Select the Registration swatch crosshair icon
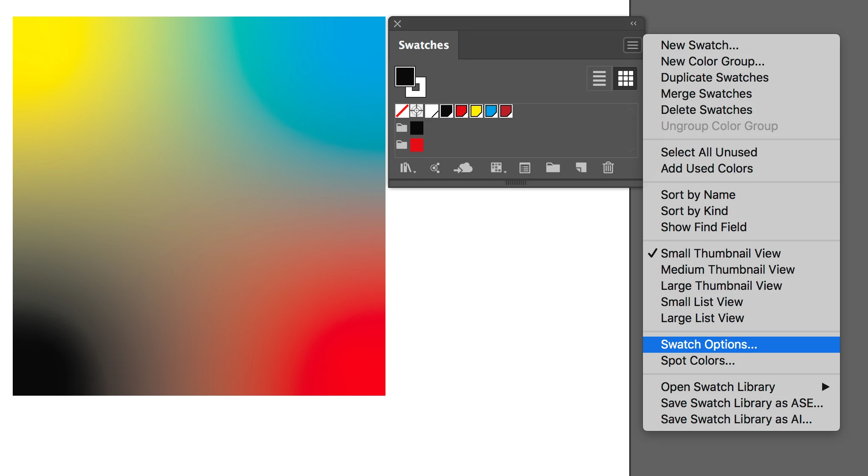868x476 pixels. [x=417, y=111]
